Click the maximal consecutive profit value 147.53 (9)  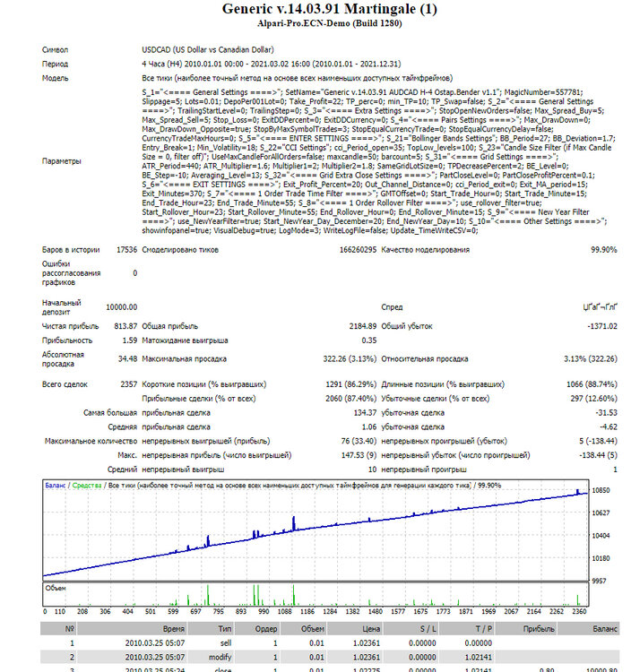[x=359, y=455]
